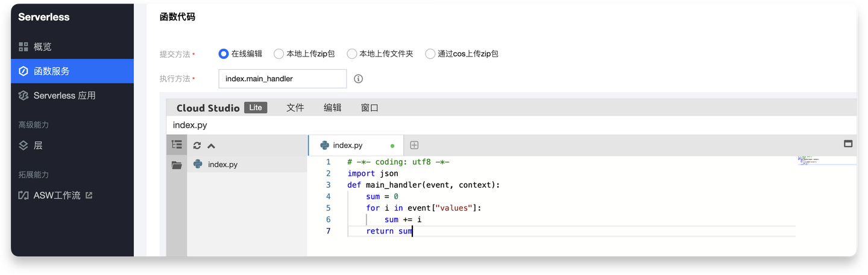Screen dimensions: 868x275
Task: Select the 本地上传zip包 radio option
Action: (278, 54)
